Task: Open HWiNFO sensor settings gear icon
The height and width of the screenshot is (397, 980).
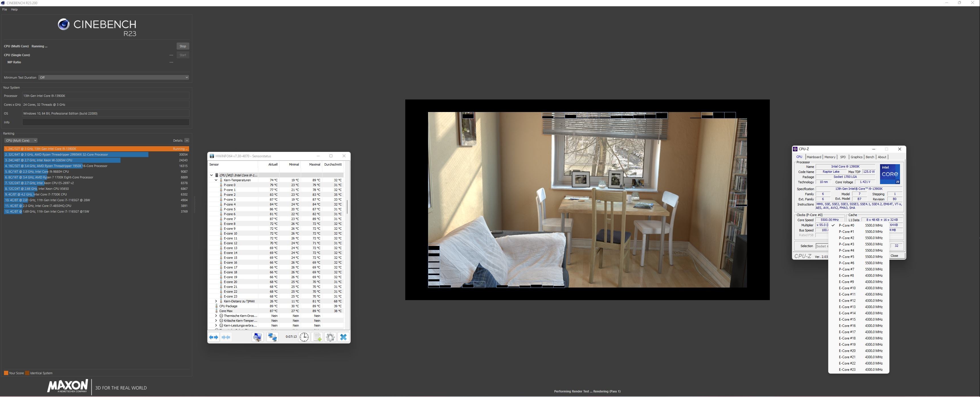Action: [330, 337]
